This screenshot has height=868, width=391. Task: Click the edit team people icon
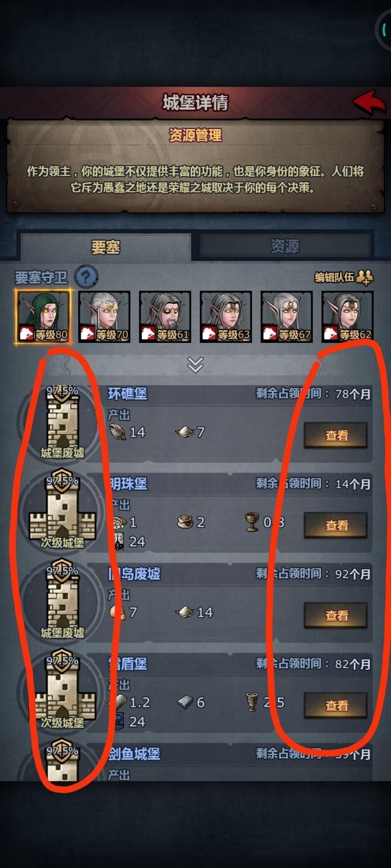click(x=364, y=277)
